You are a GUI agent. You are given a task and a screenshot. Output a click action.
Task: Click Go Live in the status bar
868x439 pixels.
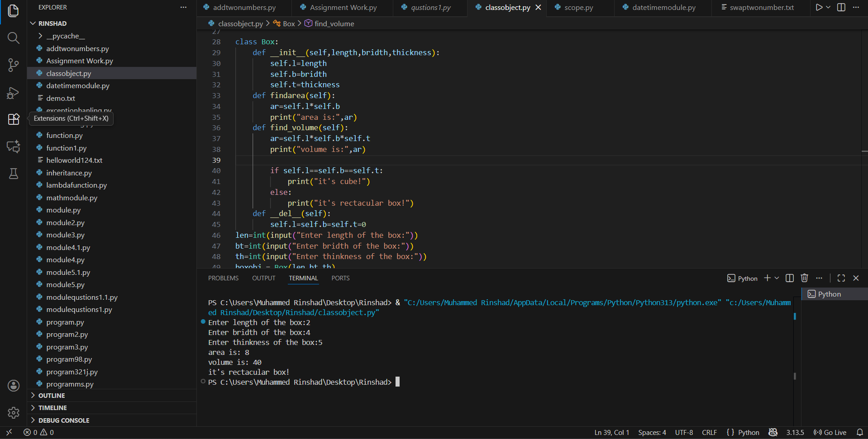(x=830, y=432)
